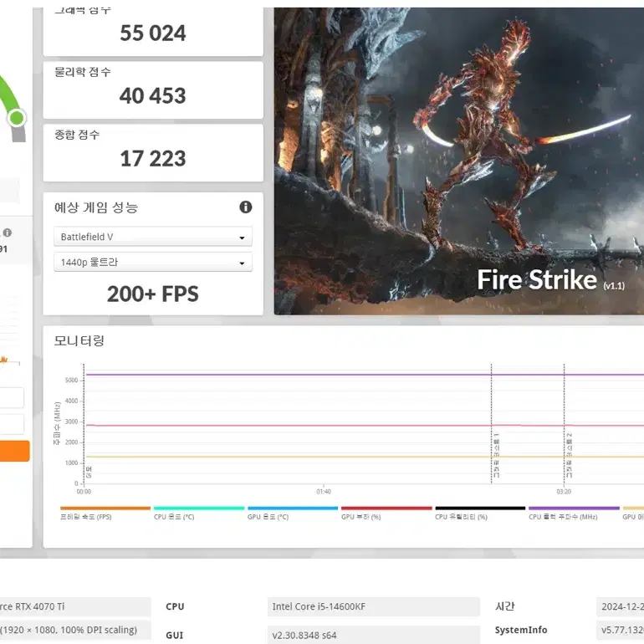Click the 2024-12 date value
The height and width of the screenshot is (644, 644).
click(621, 606)
